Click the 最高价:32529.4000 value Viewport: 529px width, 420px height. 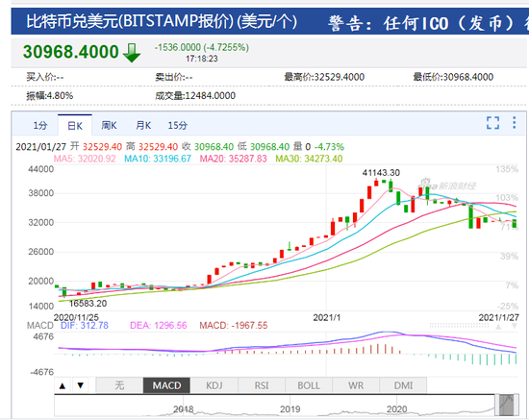pos(324,77)
